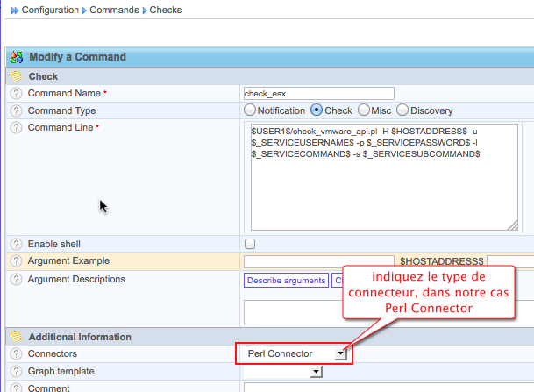Click into the Command Name field

tap(319, 93)
